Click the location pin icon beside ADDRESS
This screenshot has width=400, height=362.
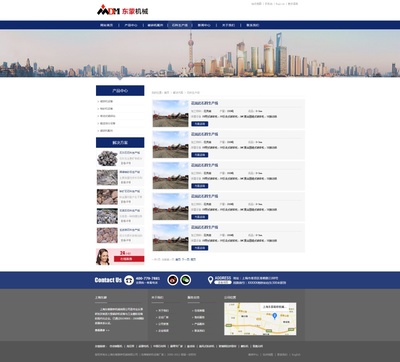tap(210, 280)
